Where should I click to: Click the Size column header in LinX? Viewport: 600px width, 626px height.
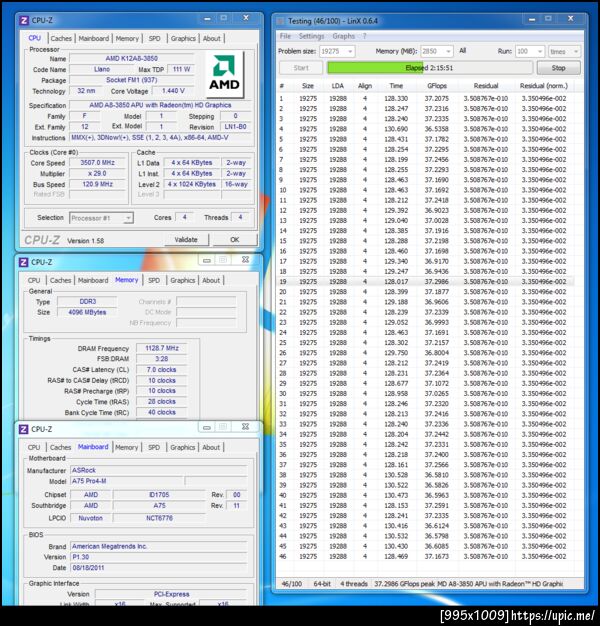(x=308, y=86)
